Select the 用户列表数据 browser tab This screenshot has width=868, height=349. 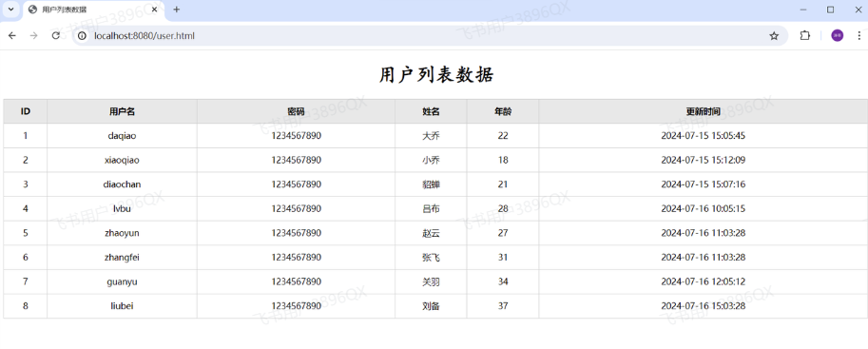click(x=93, y=10)
